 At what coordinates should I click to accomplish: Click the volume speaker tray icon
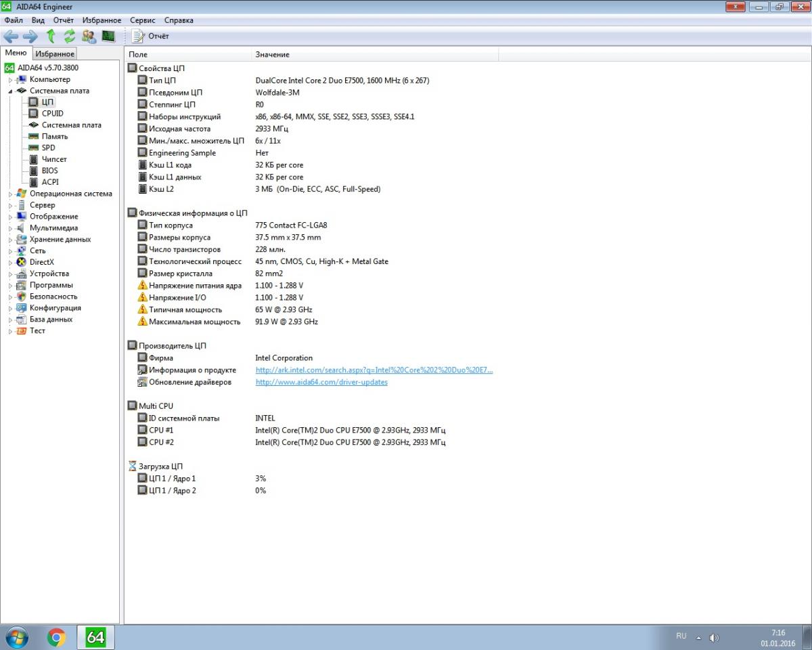point(713,638)
